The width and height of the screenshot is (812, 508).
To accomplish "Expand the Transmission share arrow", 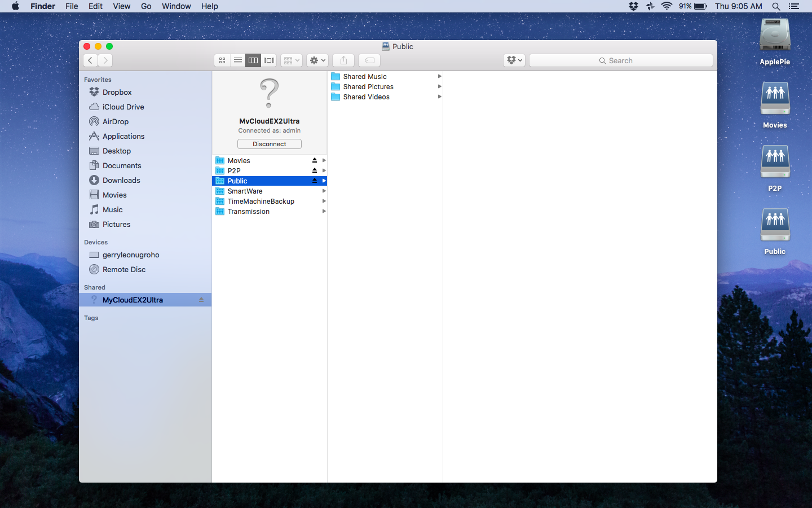I will pos(324,211).
